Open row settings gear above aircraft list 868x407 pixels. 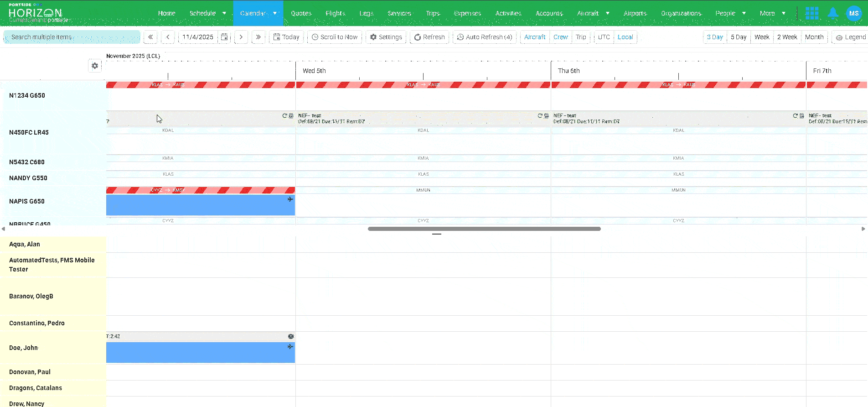click(x=95, y=66)
